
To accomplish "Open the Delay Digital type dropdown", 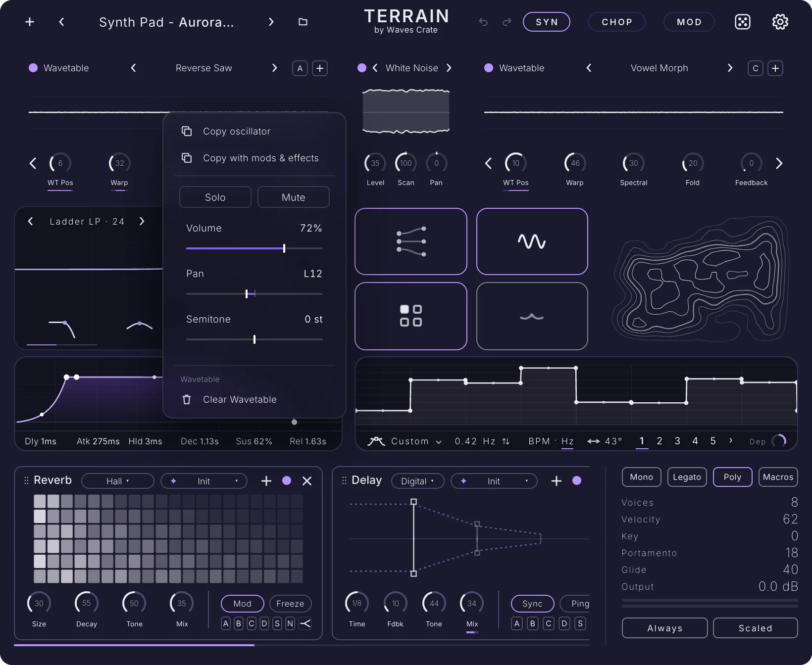I will (x=417, y=481).
